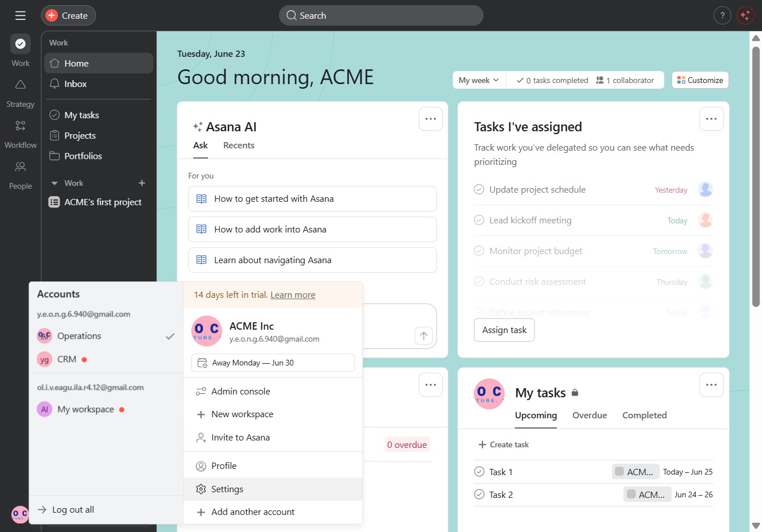This screenshot has width=762, height=532.
Task: Click the My workspace AI avatar
Action: 44,409
